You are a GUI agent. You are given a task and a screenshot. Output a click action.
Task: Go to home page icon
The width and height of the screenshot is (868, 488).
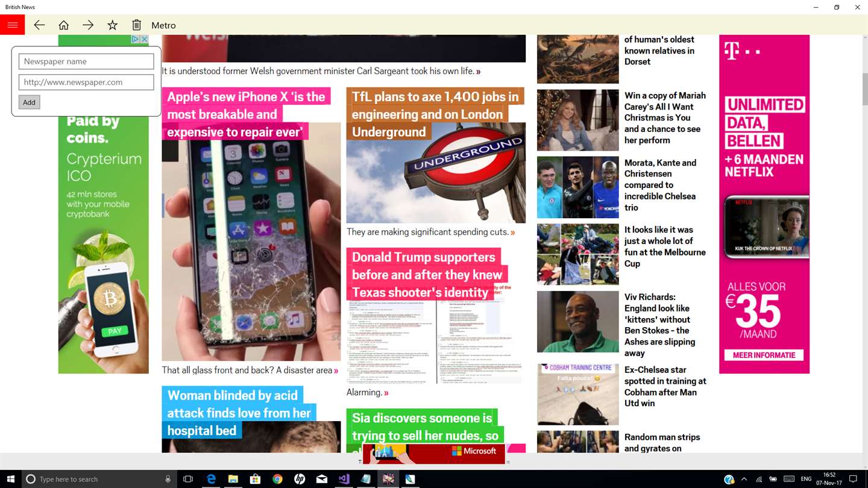point(63,25)
